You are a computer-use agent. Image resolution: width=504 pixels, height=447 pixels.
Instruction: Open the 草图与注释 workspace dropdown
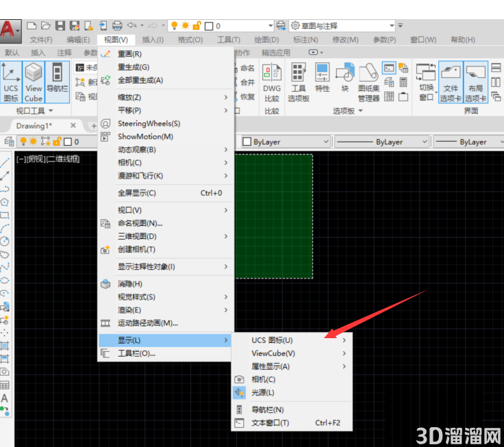click(x=392, y=26)
